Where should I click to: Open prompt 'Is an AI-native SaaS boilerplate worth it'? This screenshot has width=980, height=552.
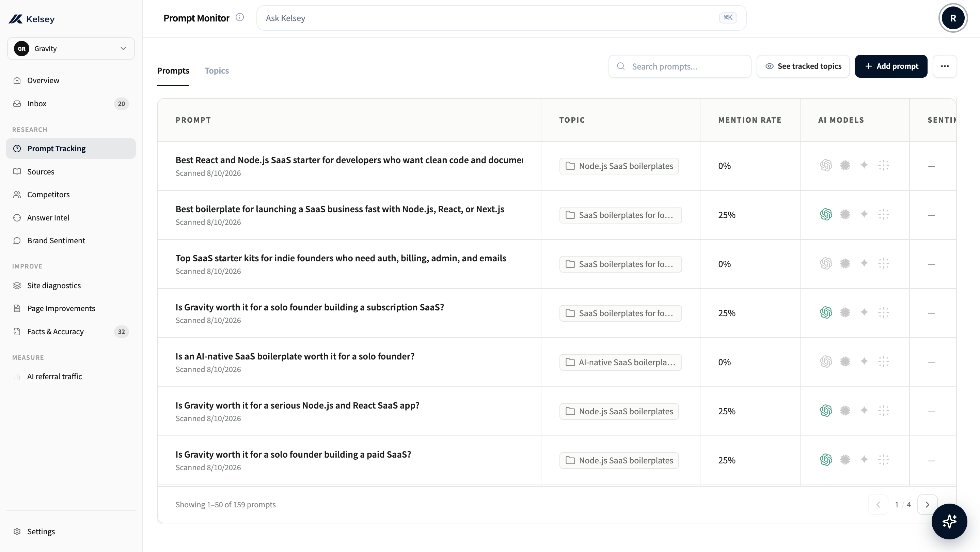pyautogui.click(x=295, y=357)
